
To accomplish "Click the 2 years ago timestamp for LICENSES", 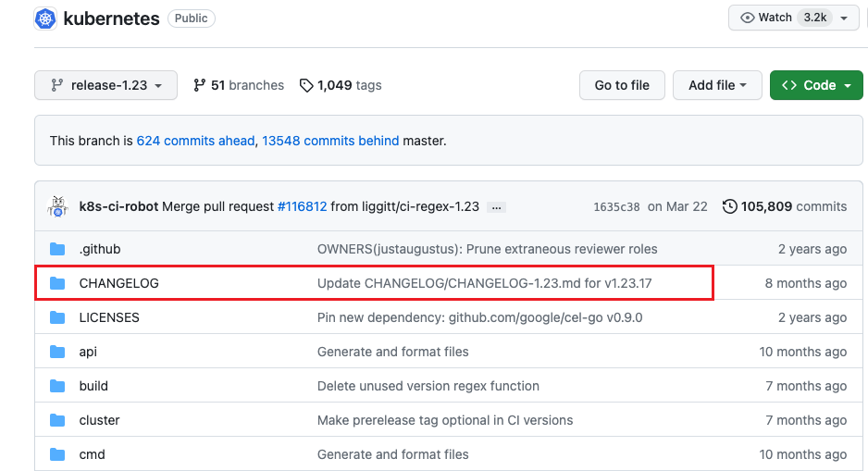I will pyautogui.click(x=812, y=317).
